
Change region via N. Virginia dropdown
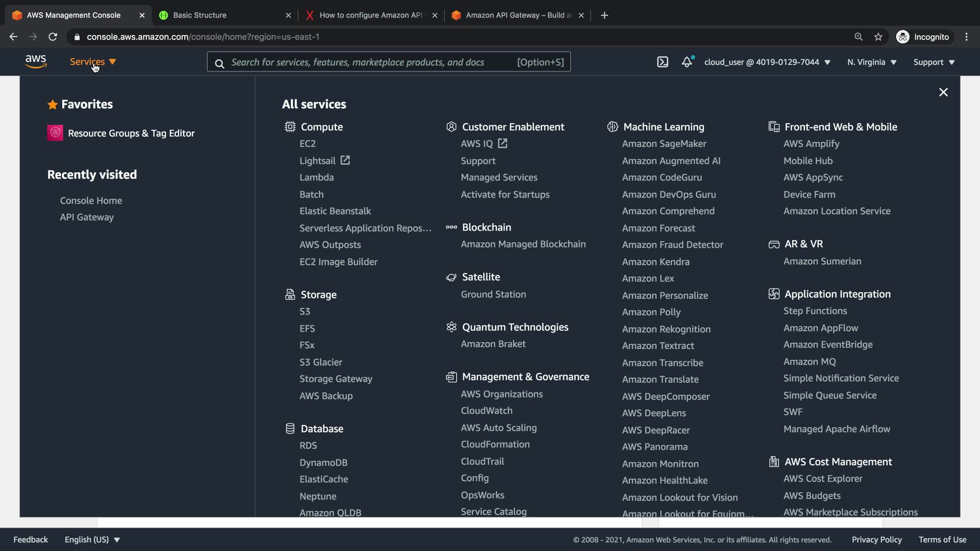coord(872,62)
